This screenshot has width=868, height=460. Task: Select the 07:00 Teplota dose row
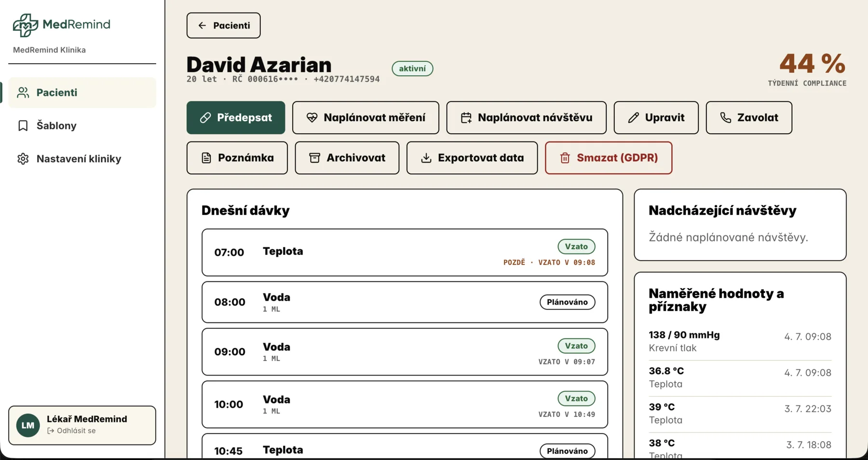pyautogui.click(x=405, y=252)
